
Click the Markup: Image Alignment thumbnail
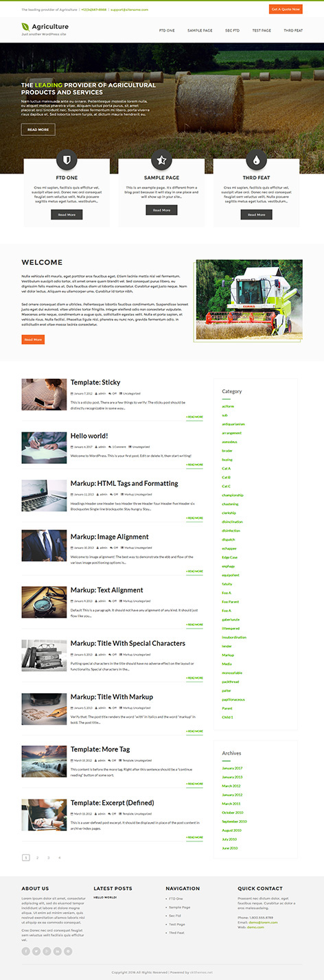[x=44, y=546]
